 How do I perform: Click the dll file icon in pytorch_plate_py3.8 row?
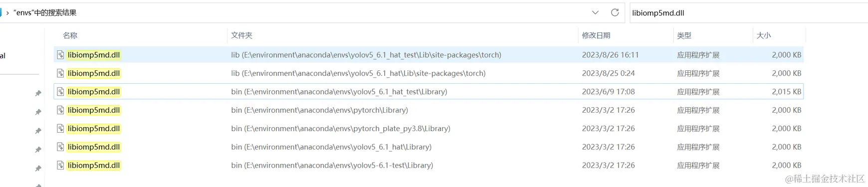pos(60,129)
